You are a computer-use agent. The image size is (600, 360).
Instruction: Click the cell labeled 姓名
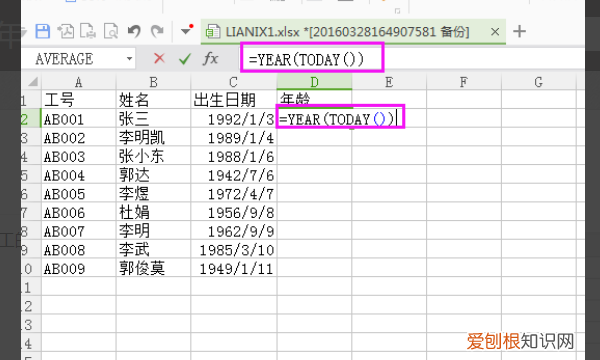pos(153,99)
